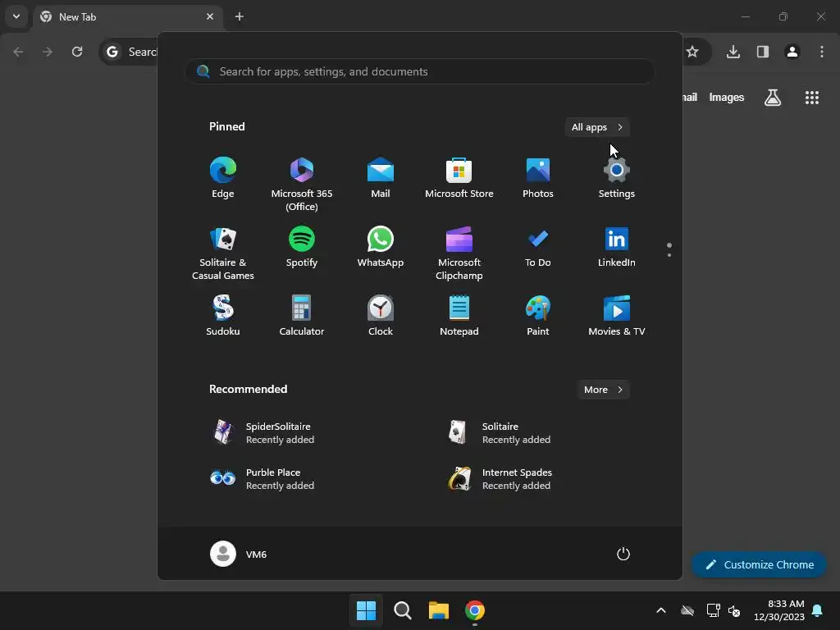This screenshot has width=840, height=630.
Task: Launch the Photos app
Action: coord(538,178)
